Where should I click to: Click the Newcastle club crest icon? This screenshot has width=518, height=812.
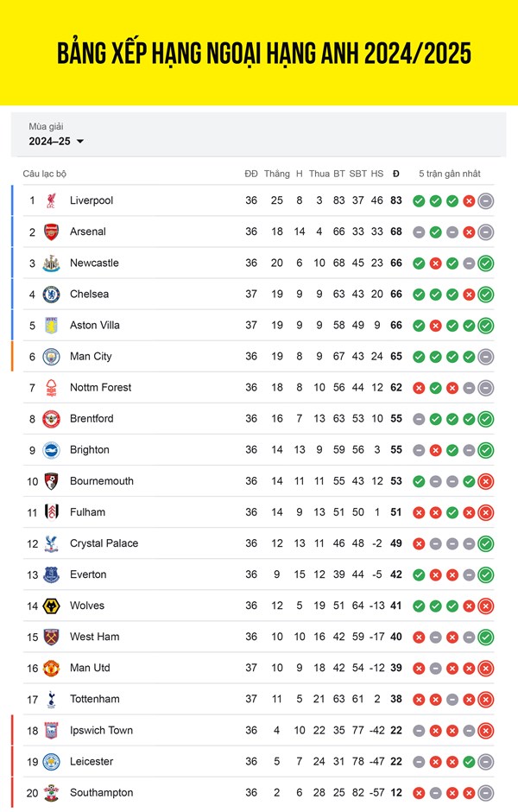51,263
